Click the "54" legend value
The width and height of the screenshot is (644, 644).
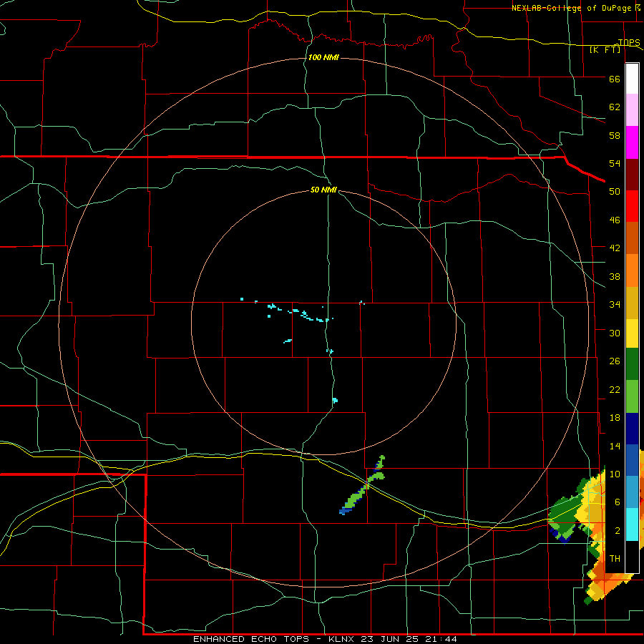(615, 163)
